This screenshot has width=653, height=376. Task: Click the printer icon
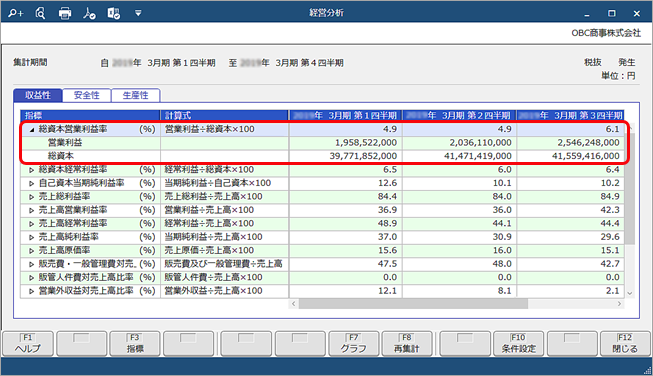(x=65, y=13)
